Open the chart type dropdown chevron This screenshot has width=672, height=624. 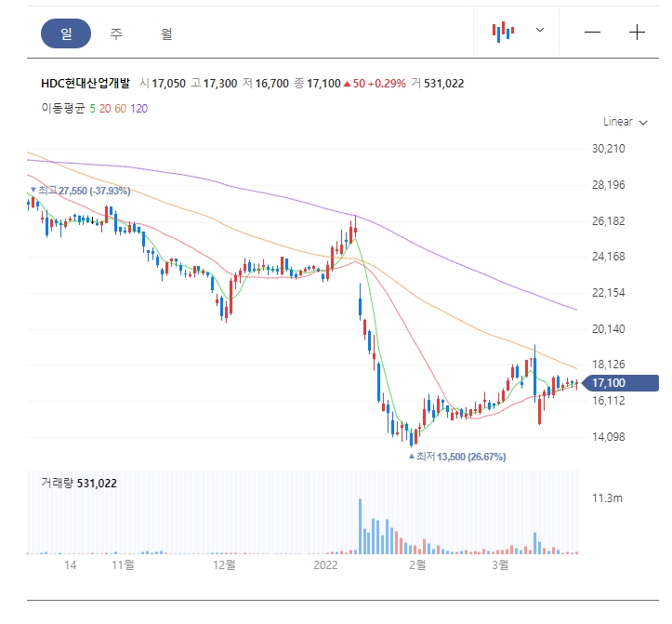(x=540, y=30)
